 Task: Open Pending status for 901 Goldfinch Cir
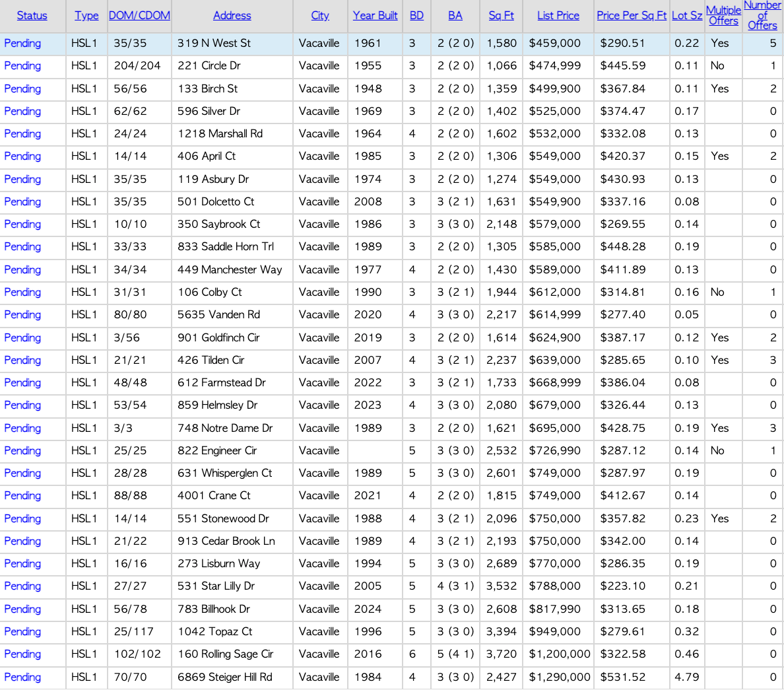tap(22, 337)
